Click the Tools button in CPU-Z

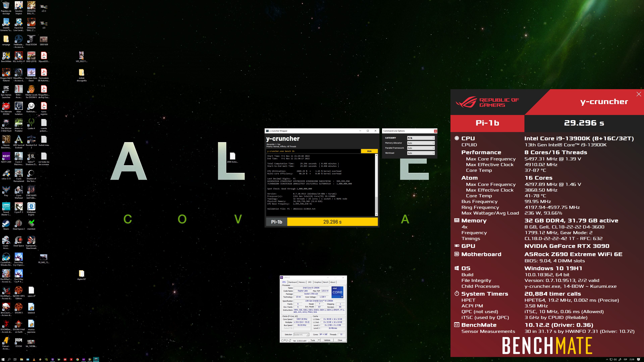tap(313, 340)
